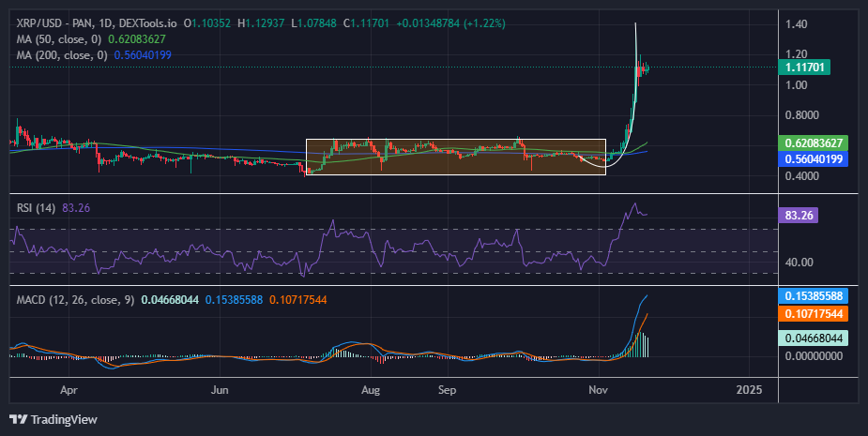Click the MA (50, close, 0) legend

60,39
